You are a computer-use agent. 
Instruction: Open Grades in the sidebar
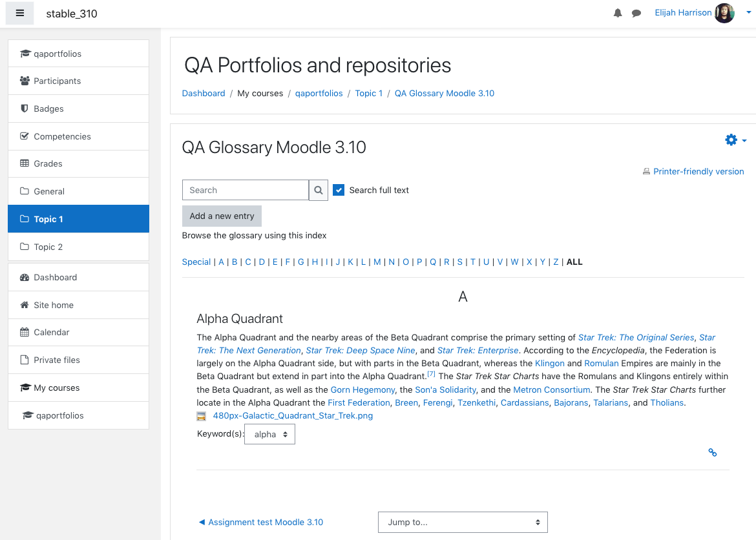pos(79,164)
